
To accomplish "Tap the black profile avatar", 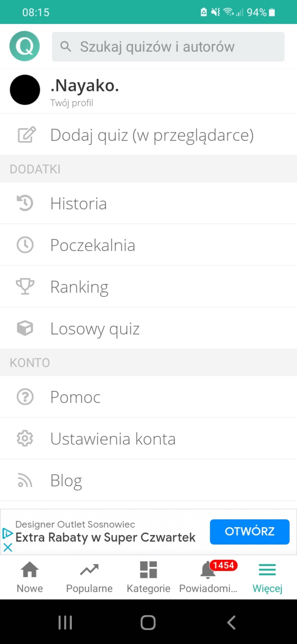I will tap(25, 90).
